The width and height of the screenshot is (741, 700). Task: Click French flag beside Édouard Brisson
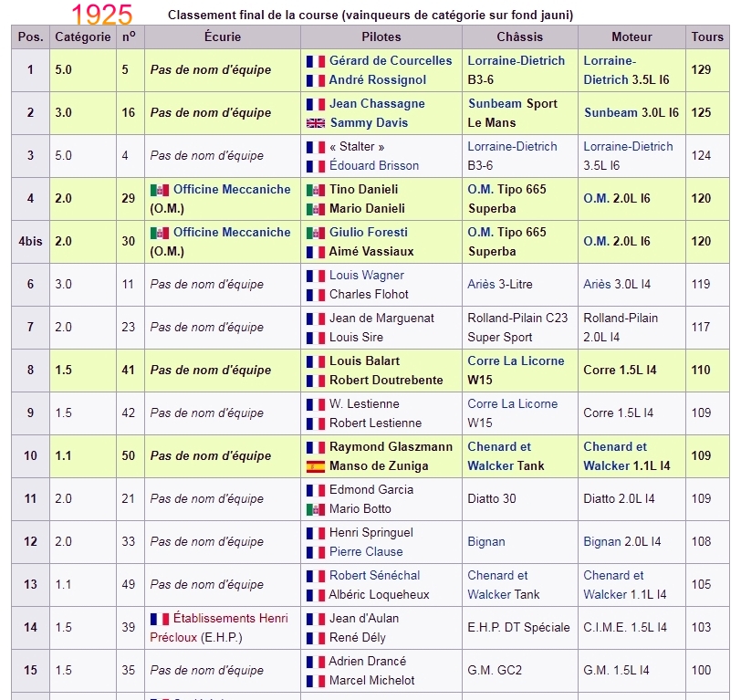[x=315, y=166]
